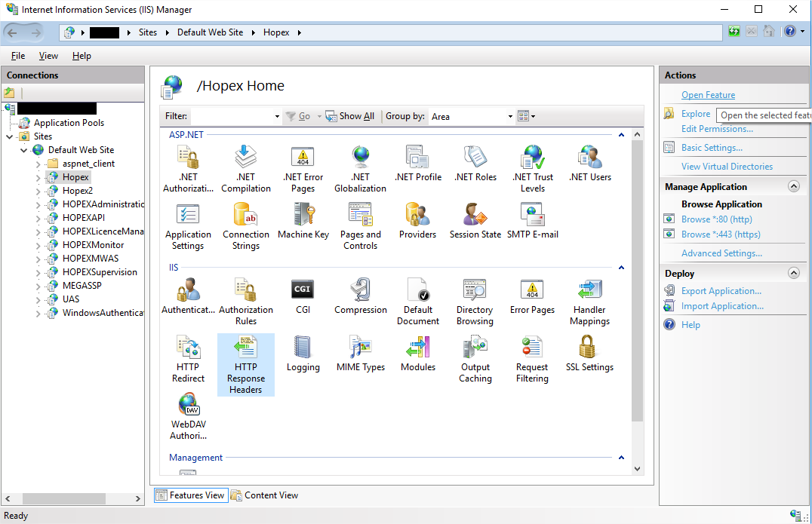Open the Group by dropdown
The height and width of the screenshot is (524, 812).
pos(510,116)
